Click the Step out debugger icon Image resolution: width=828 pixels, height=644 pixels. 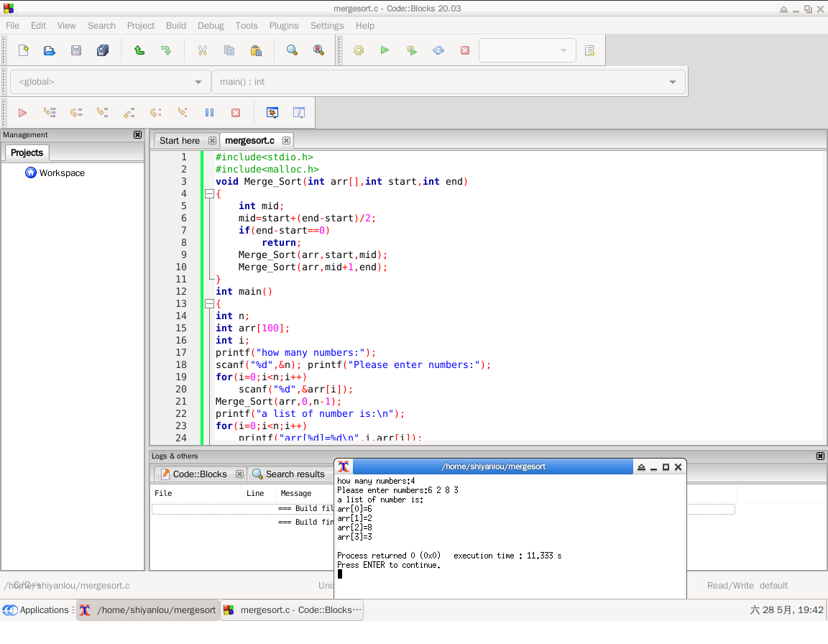129,112
